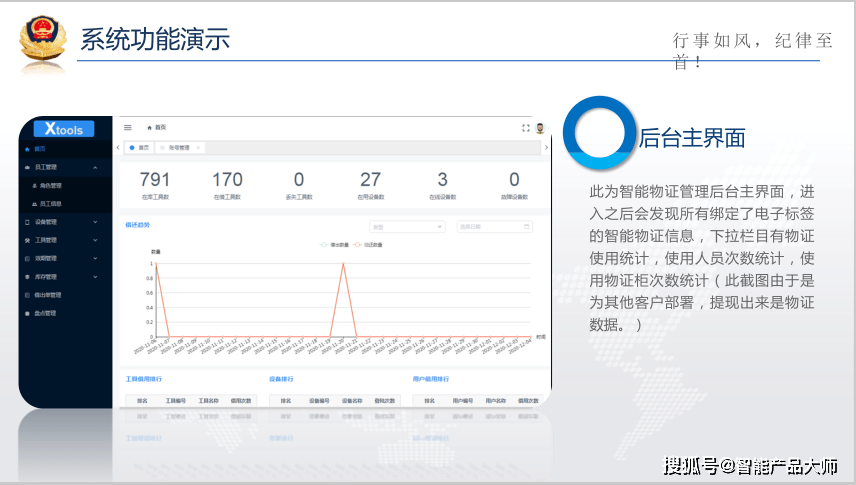Click the 工具借用排行 section heading
The width and height of the screenshot is (856, 485).
coord(144,379)
